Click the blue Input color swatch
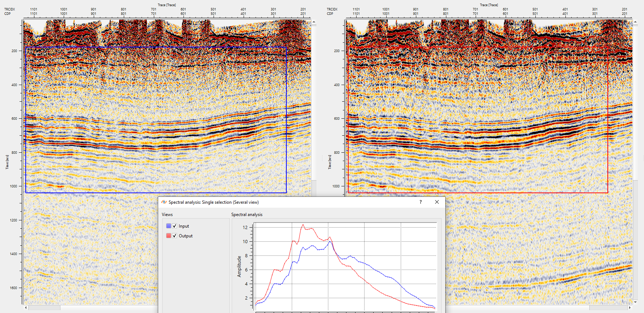The image size is (644, 313). 168,226
